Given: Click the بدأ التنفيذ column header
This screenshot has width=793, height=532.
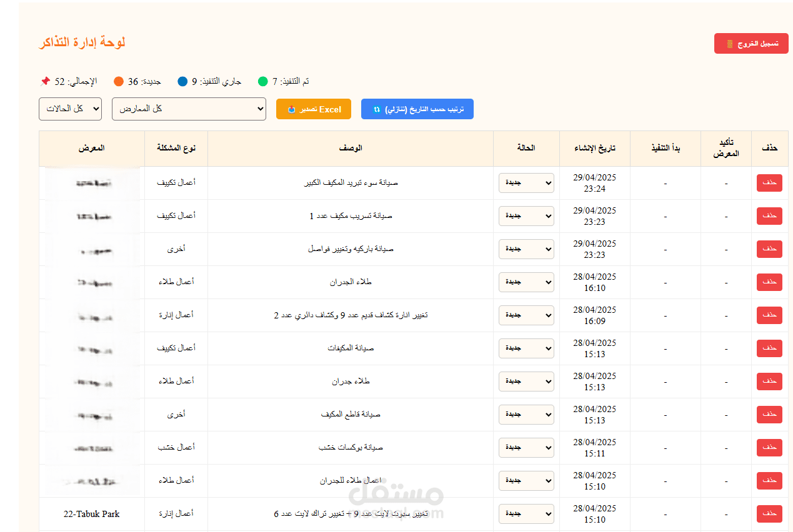Looking at the screenshot, I should [666, 148].
